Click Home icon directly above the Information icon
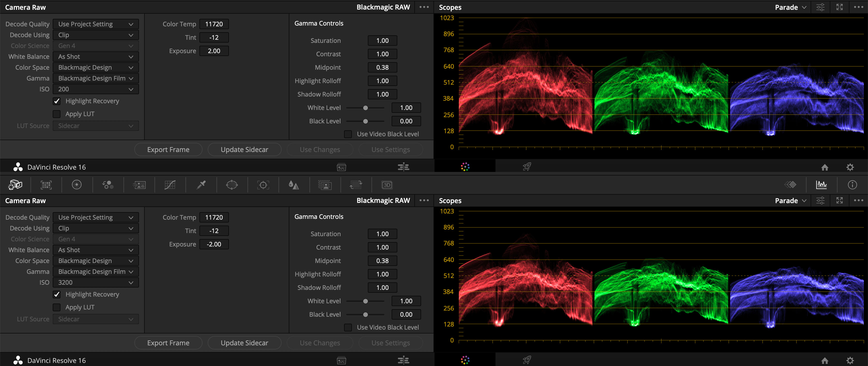 tap(825, 167)
